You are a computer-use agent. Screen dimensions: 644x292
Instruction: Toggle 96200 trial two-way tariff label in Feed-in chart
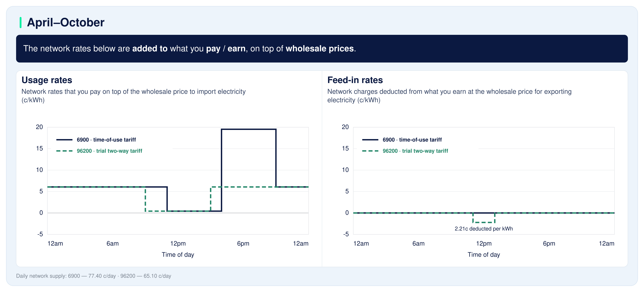[415, 151]
